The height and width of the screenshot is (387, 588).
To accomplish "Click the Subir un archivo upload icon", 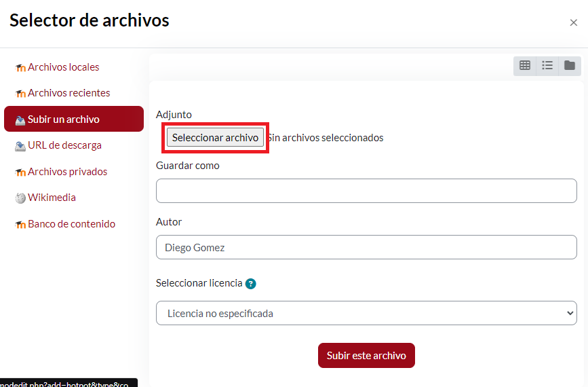I will (x=20, y=120).
